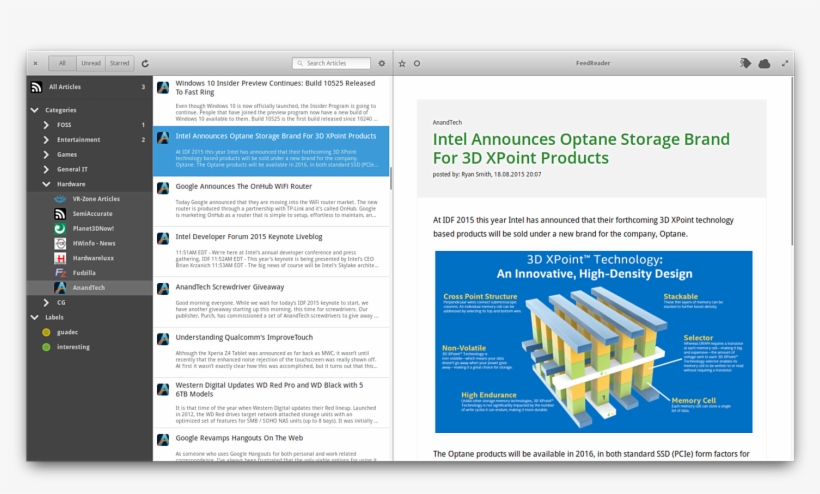Screen dimensions: 820x494
Task: Click the fullscreen expand icon
Action: (785, 63)
